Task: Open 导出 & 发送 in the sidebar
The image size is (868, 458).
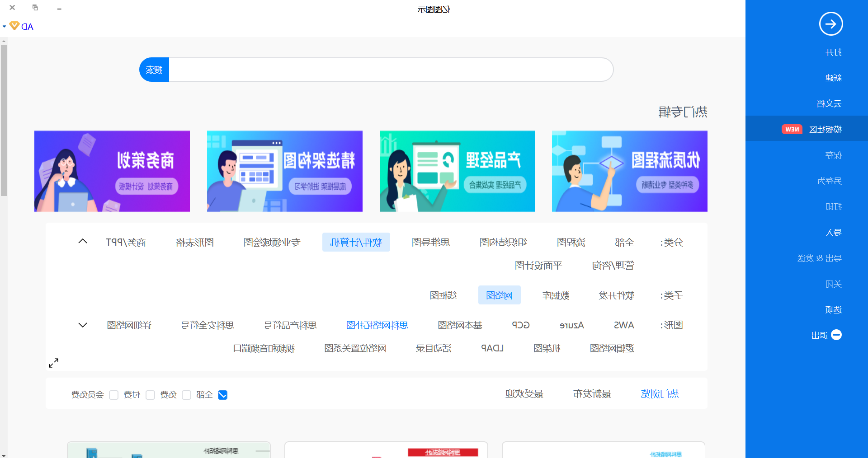Action: [x=819, y=258]
